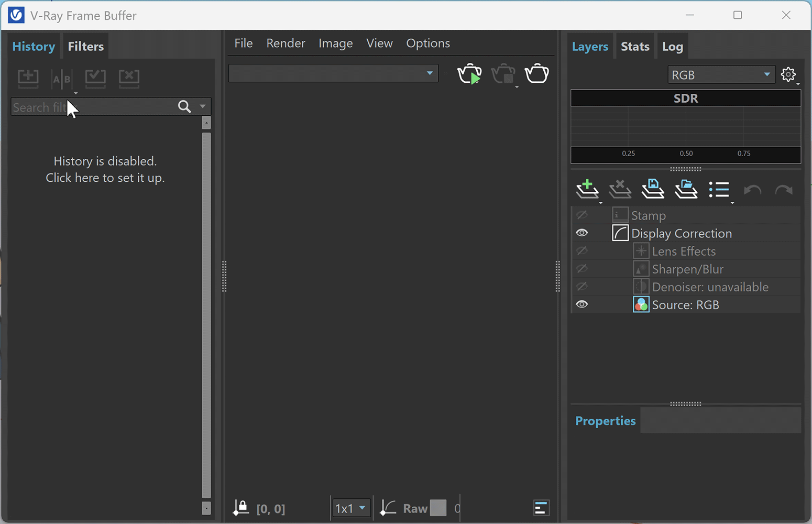Click the Redo arrow in Layers
The height and width of the screenshot is (524, 812).
pos(784,190)
